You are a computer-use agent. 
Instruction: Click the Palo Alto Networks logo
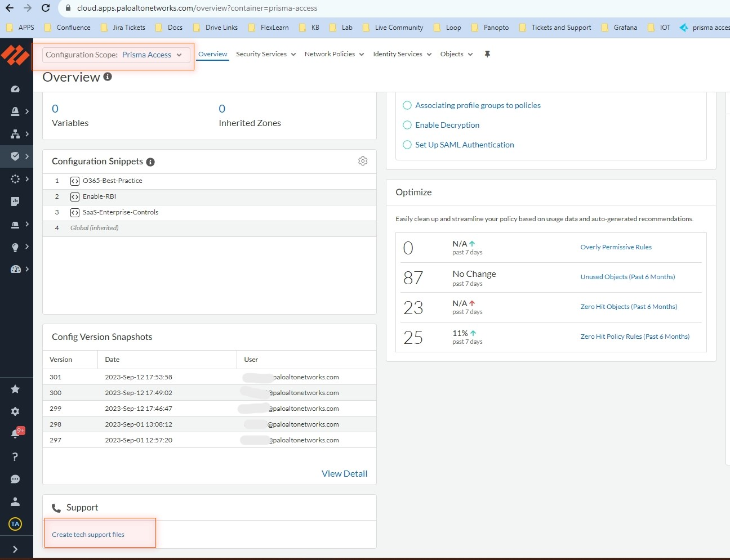15,56
